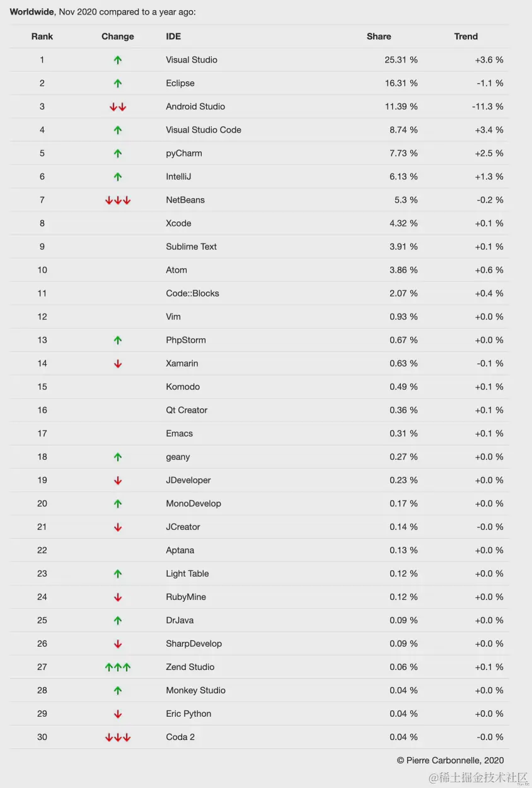Click the Rank column header
Screen dimensions: 532x788
coord(42,37)
